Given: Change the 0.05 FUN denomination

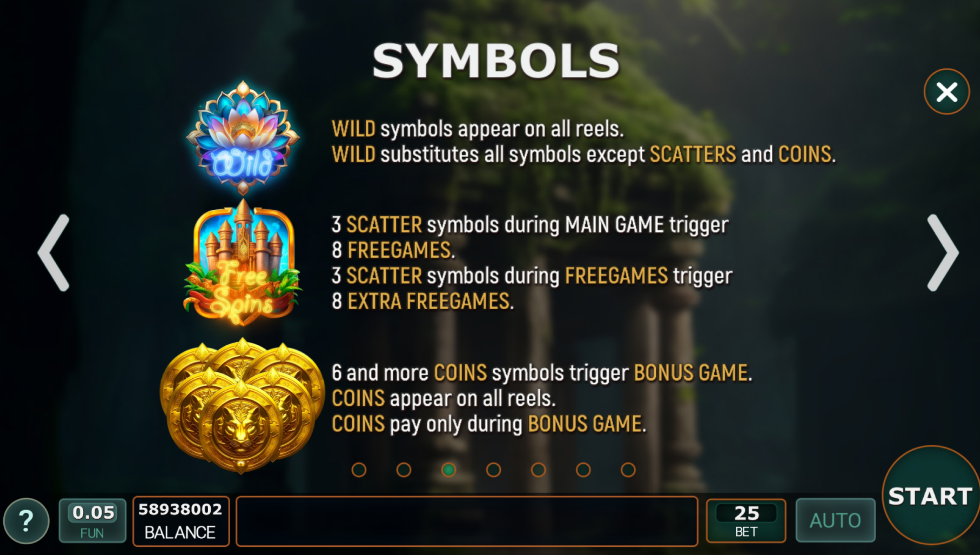Looking at the screenshot, I should tap(93, 521).
